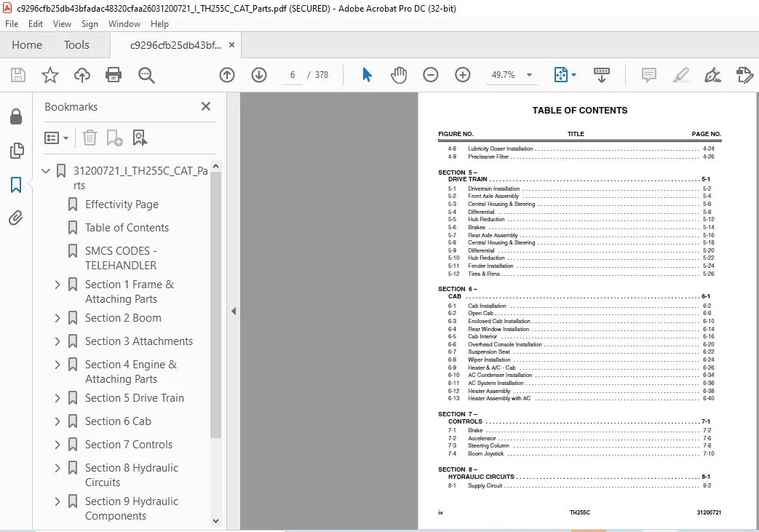Open the security lock panel icon
This screenshot has height=532, width=759.
16,116
